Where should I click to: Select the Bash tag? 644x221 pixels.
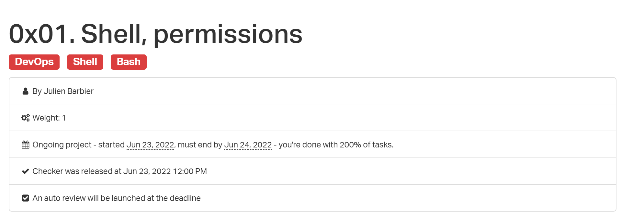[129, 62]
